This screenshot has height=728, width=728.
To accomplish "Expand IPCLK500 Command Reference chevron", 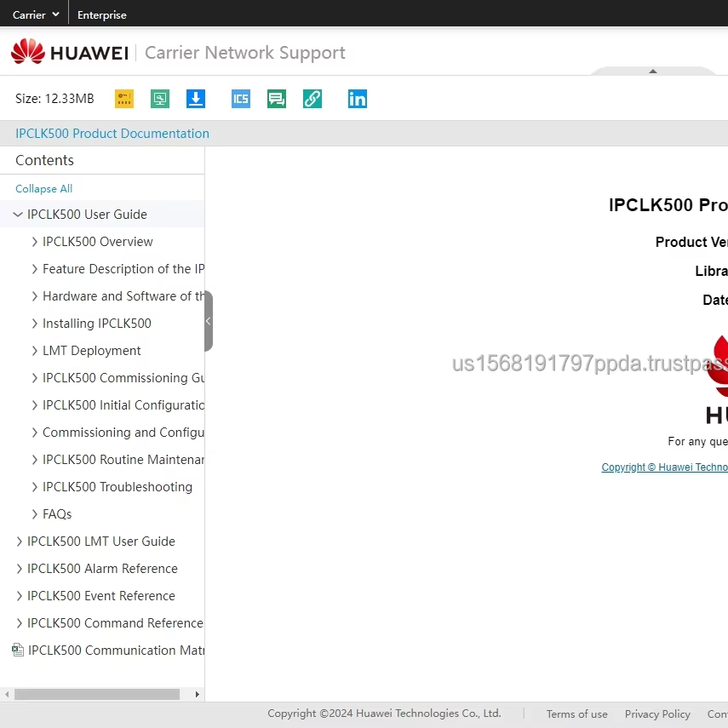I will pos(19,623).
